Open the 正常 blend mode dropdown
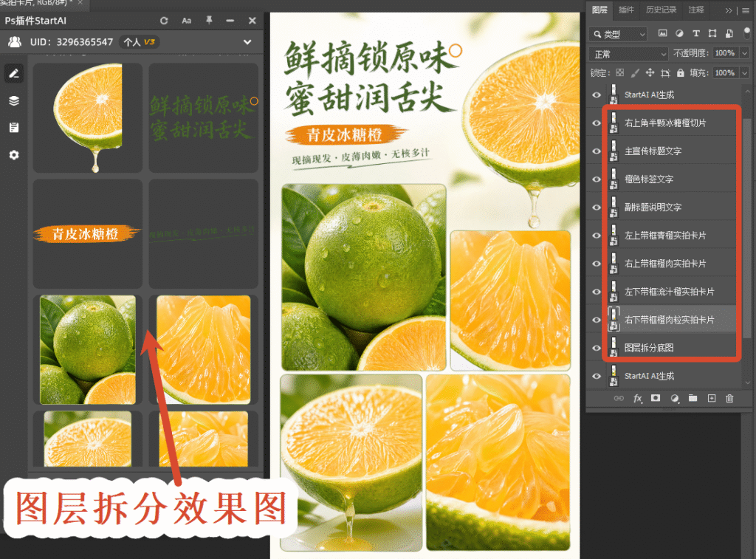The image size is (756, 559). pyautogui.click(x=628, y=53)
